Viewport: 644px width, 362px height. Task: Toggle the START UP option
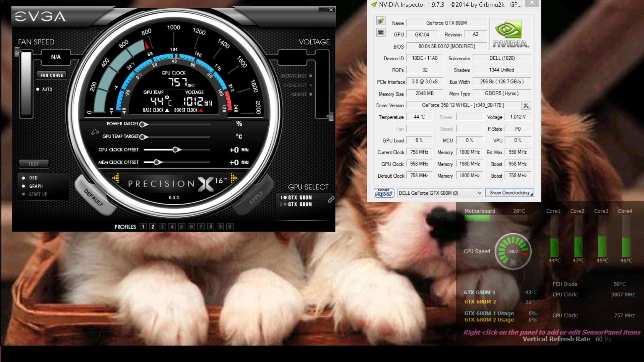click(x=34, y=194)
